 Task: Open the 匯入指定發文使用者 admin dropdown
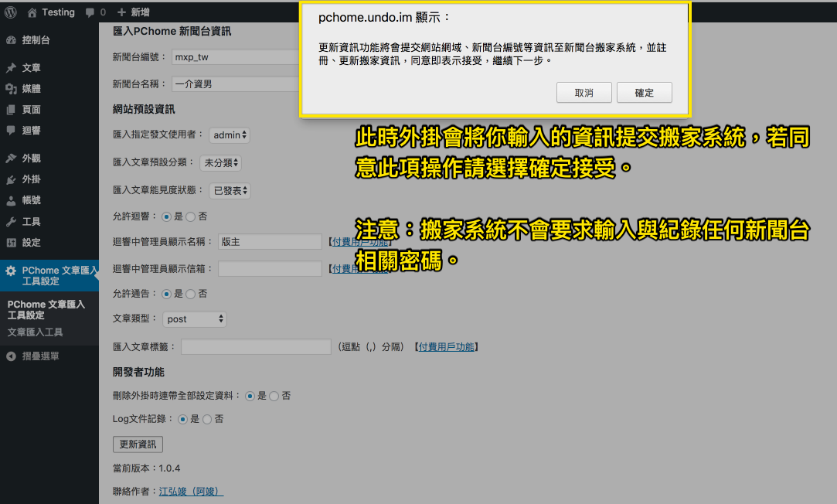click(x=230, y=135)
